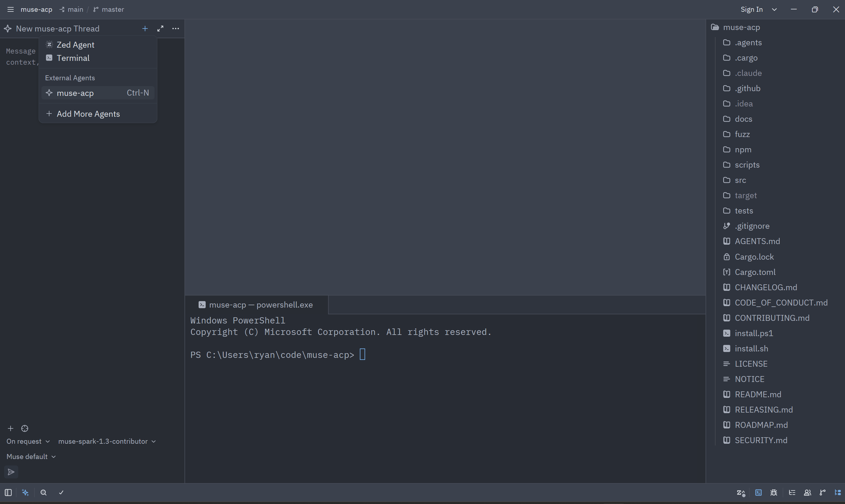This screenshot has height=504, width=845.
Task: Open the user menu chevron beside Sign In
Action: (774, 9)
